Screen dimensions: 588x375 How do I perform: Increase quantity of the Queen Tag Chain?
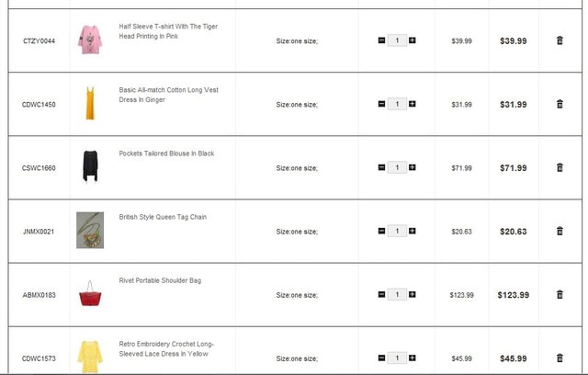(413, 231)
